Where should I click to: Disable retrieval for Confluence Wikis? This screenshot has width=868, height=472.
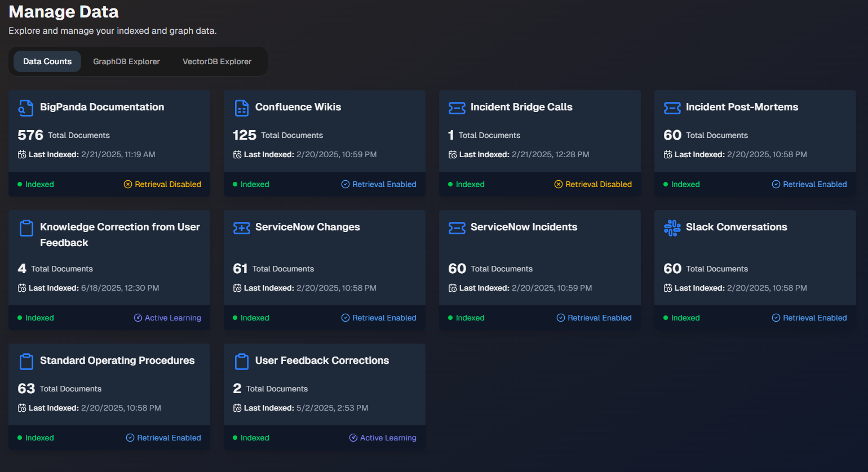point(379,184)
